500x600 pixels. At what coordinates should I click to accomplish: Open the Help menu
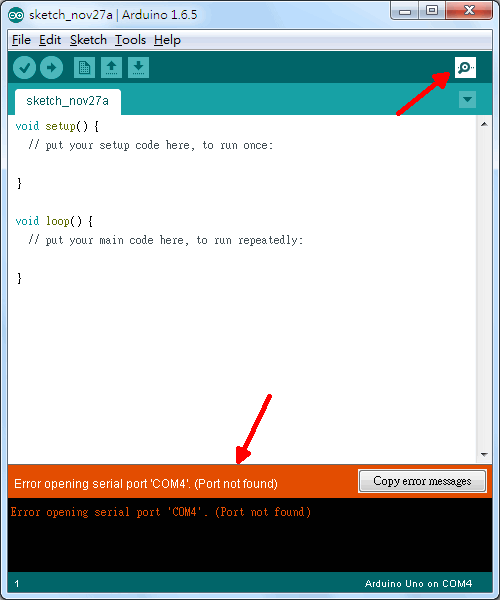(167, 40)
